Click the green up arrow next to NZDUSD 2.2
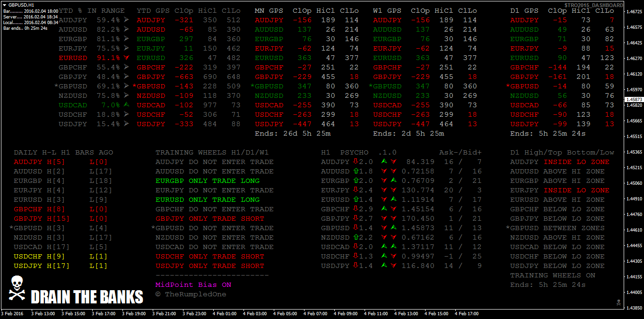 [356, 238]
